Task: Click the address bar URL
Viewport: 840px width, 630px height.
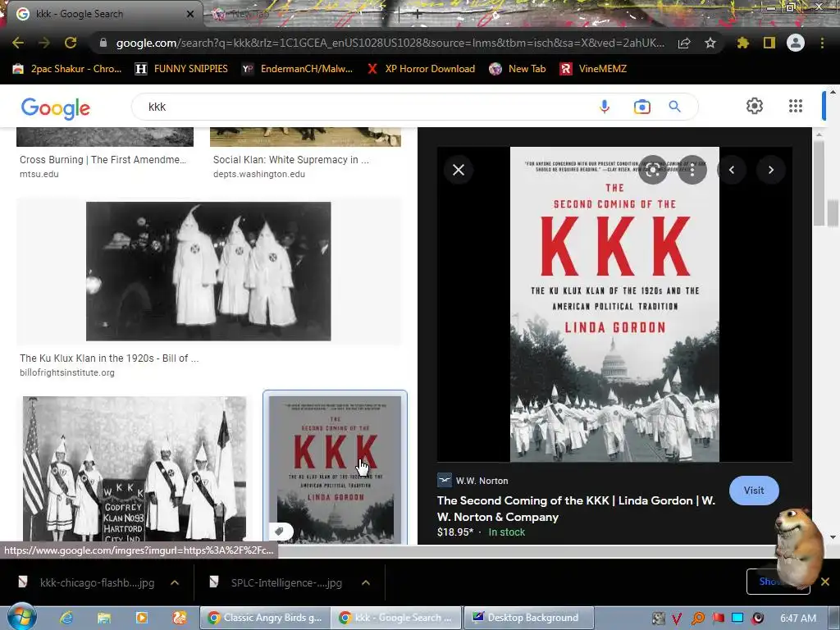Action: [x=390, y=43]
